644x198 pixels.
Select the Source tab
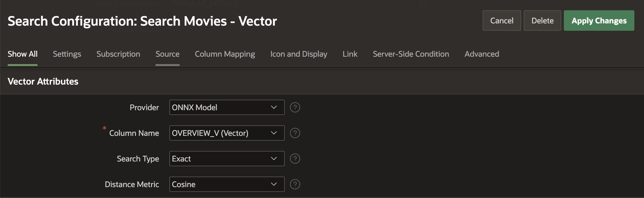[167, 54]
